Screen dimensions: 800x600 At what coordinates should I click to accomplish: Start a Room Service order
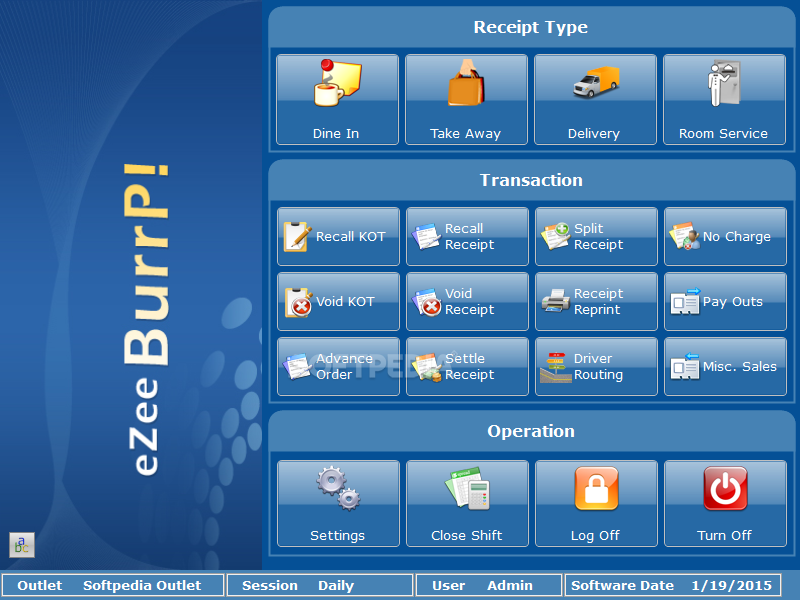[x=724, y=99]
